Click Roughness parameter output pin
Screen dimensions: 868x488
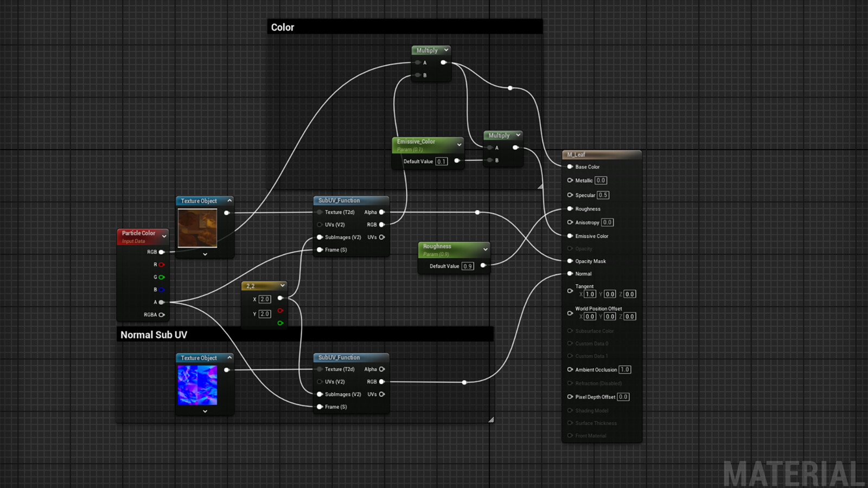pyautogui.click(x=483, y=265)
